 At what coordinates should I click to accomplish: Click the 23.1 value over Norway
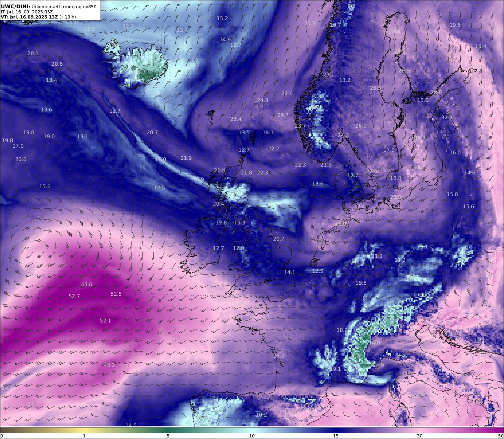[x=329, y=74]
